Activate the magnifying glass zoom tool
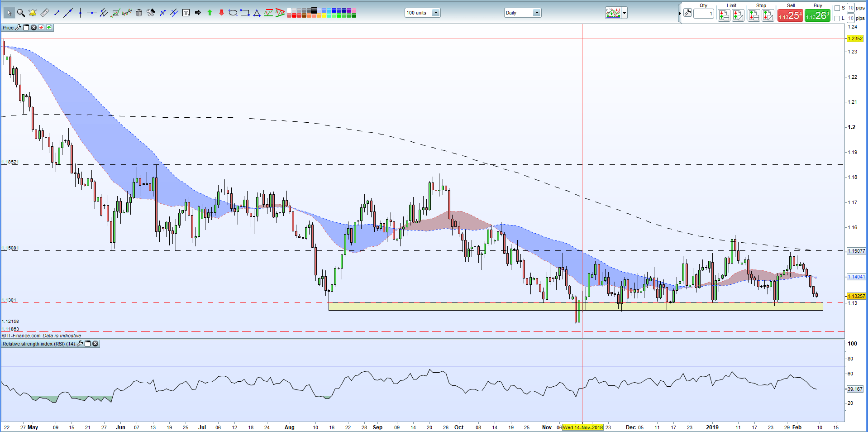This screenshot has width=868, height=432. click(x=21, y=13)
